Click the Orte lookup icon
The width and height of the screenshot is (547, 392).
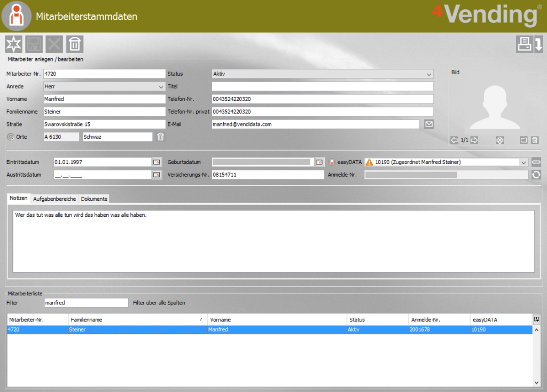11,137
